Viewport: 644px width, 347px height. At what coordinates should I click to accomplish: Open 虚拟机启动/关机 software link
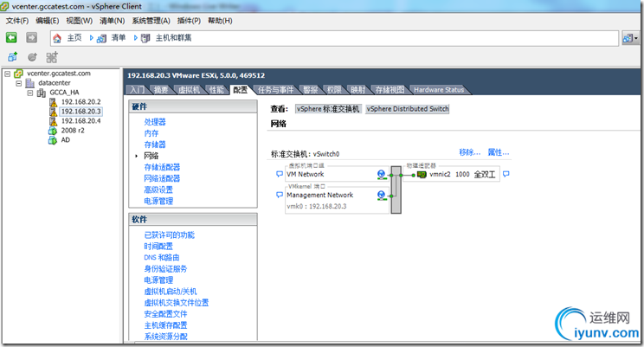click(x=170, y=292)
